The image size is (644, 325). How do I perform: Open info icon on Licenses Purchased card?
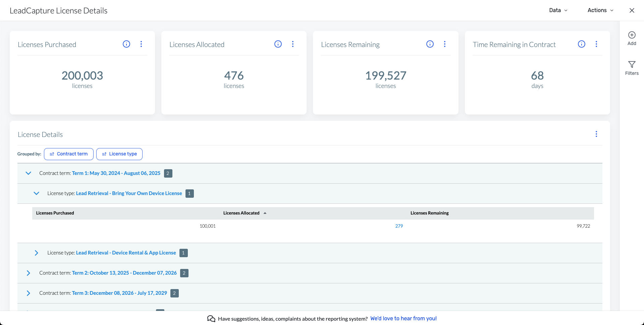pyautogui.click(x=126, y=44)
